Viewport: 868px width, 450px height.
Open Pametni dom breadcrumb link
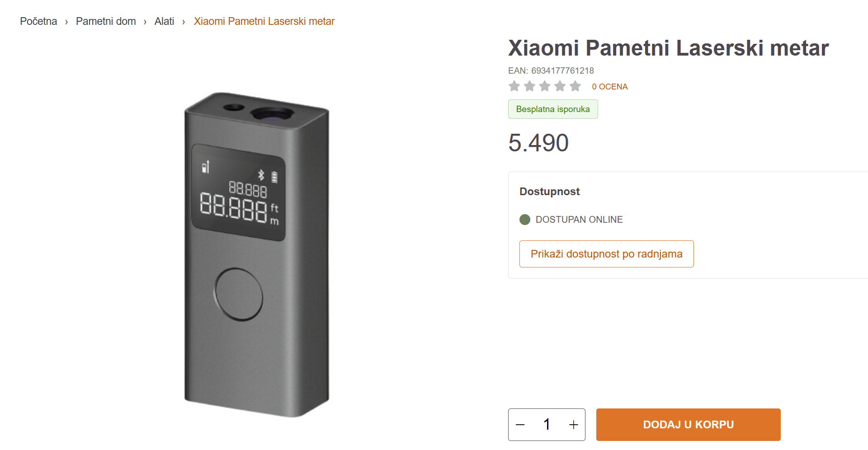point(106,21)
